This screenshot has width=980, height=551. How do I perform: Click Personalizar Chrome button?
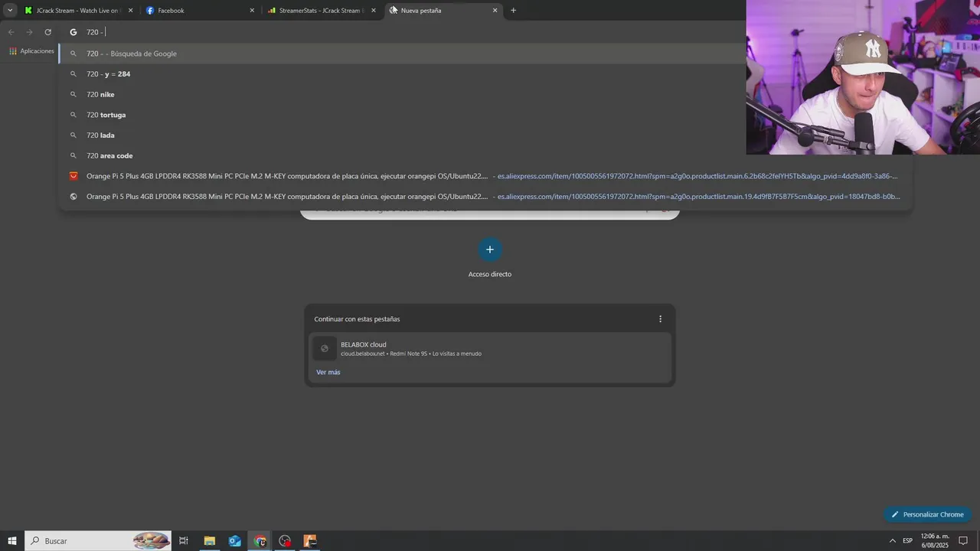coord(927,514)
